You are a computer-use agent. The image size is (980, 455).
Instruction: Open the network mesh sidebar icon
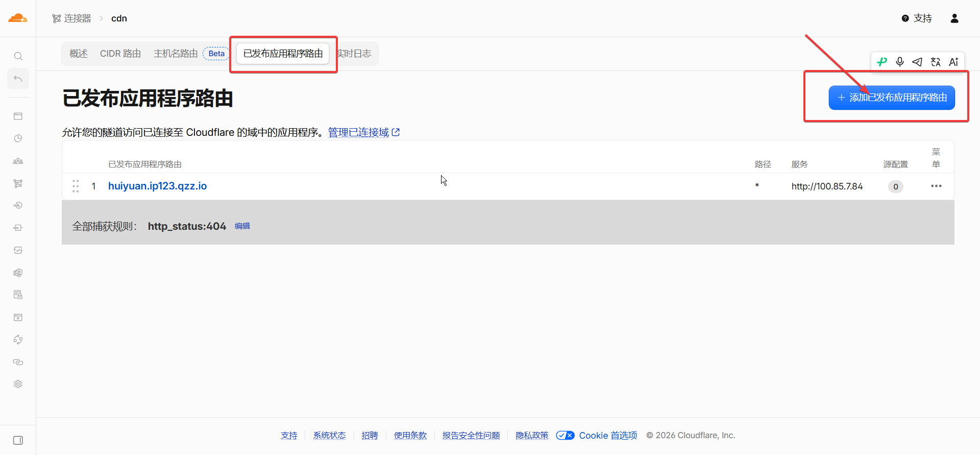18,183
